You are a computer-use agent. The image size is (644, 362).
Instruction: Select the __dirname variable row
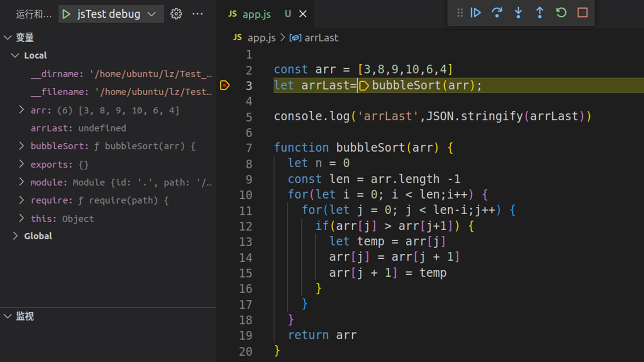click(108, 74)
